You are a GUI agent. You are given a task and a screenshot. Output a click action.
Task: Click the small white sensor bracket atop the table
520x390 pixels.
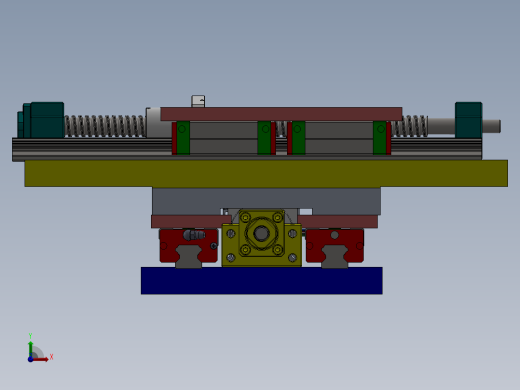pos(198,101)
